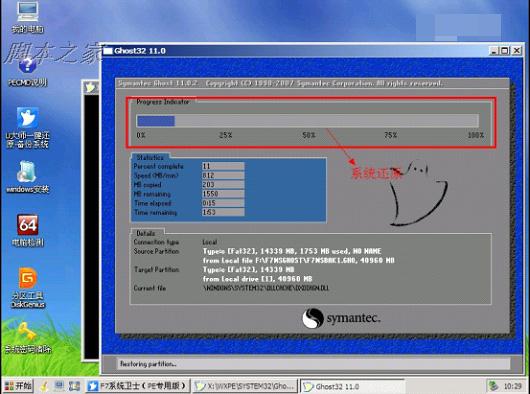530x394 pixels.
Task: Click the Symantec logo in Ghost
Action: [341, 318]
